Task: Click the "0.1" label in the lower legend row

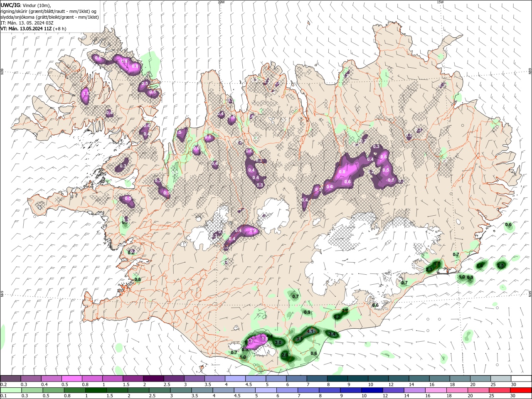Action: point(4,396)
